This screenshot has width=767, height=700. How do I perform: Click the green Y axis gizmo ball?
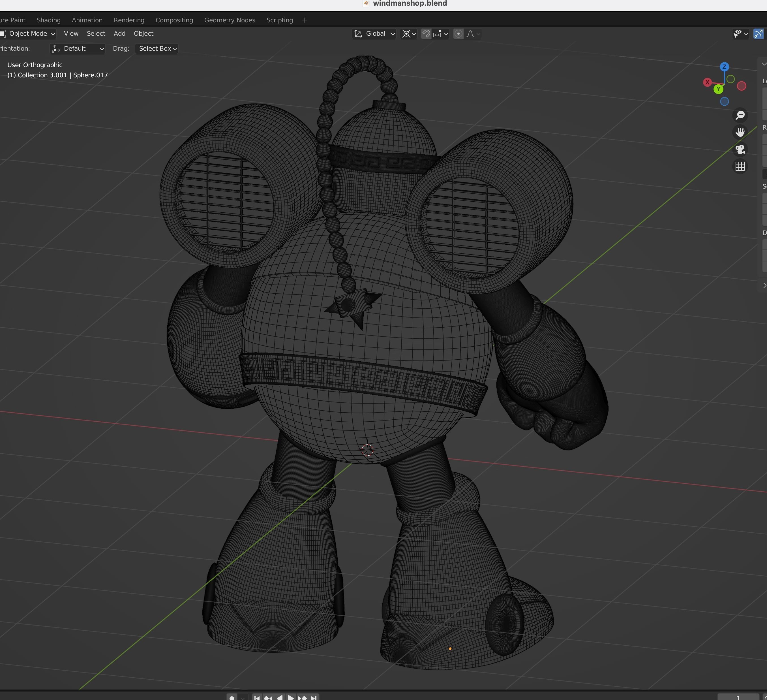[x=718, y=89]
